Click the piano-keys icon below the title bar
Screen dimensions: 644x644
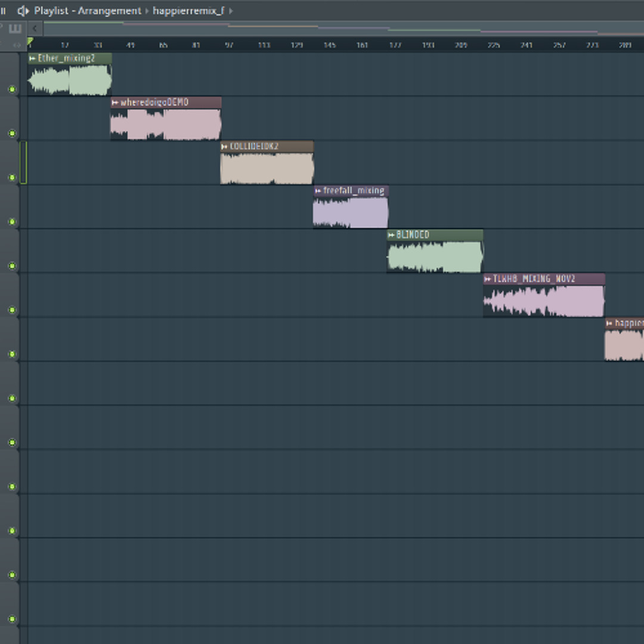pyautogui.click(x=15, y=29)
